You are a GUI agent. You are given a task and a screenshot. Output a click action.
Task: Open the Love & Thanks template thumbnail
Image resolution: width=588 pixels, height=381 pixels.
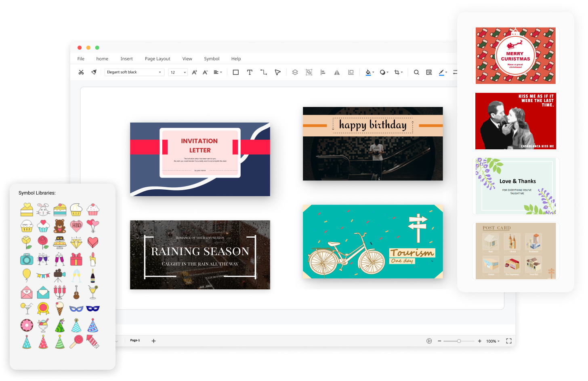point(516,186)
